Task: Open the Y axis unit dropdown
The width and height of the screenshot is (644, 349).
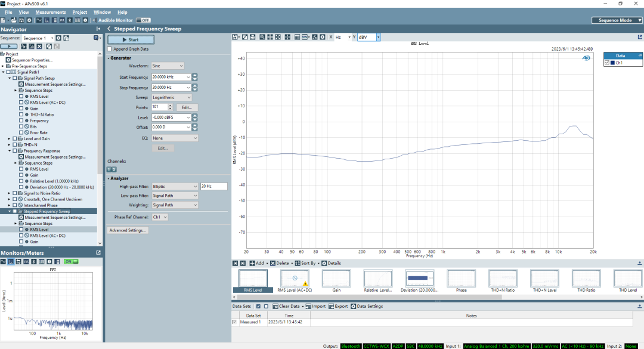Action: (378, 37)
